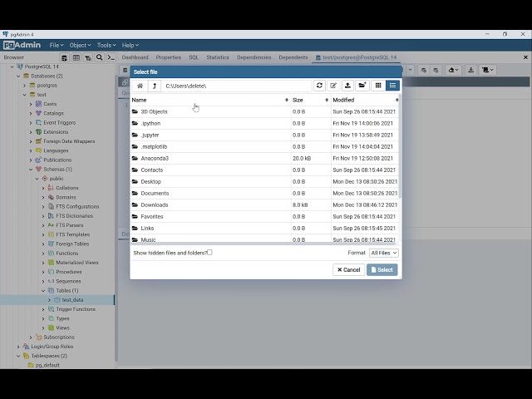Open the Query Tool icon in Browser panel
532x399 pixels.
tap(64, 57)
